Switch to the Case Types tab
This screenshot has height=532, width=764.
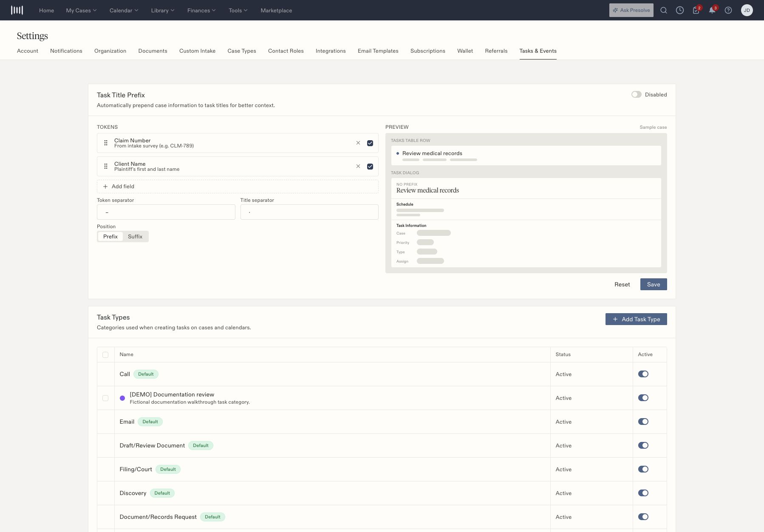pyautogui.click(x=242, y=51)
